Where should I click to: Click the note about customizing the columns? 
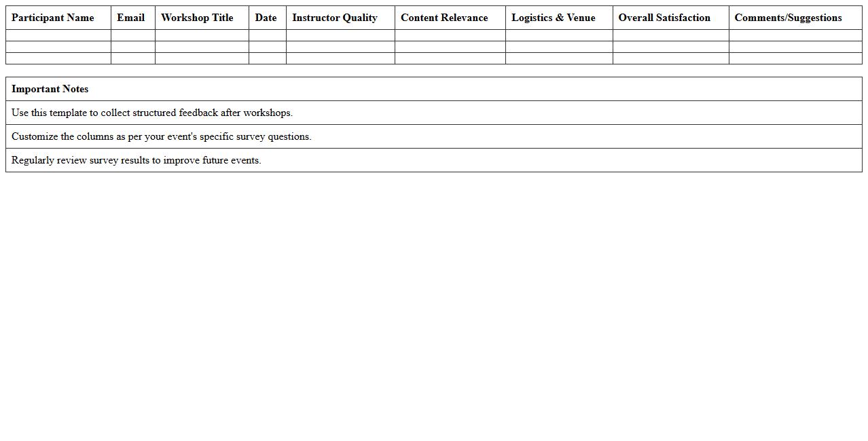coord(162,136)
